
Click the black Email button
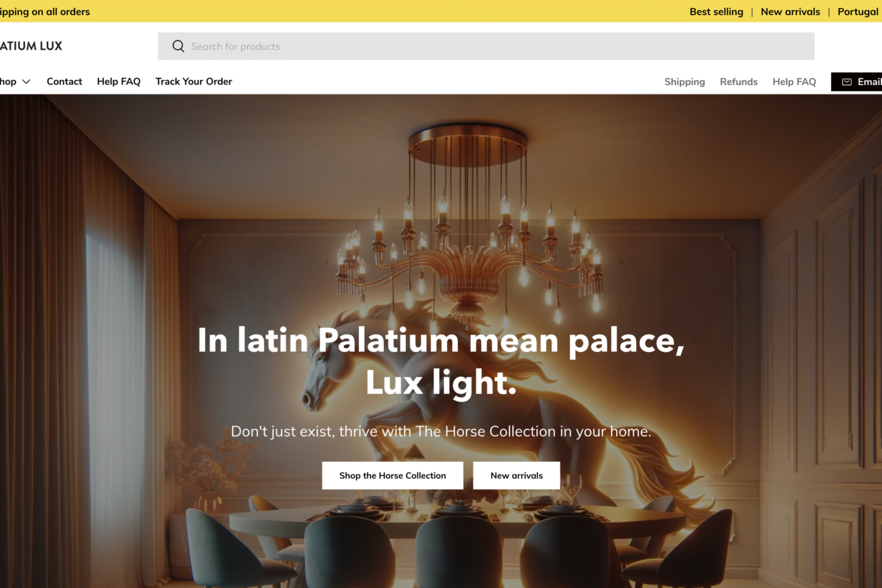click(x=856, y=82)
